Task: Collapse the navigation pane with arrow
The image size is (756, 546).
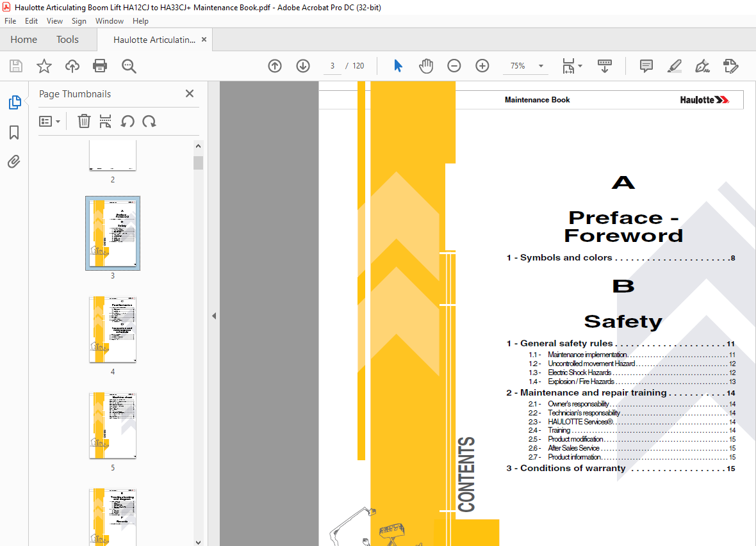Action: click(x=214, y=316)
